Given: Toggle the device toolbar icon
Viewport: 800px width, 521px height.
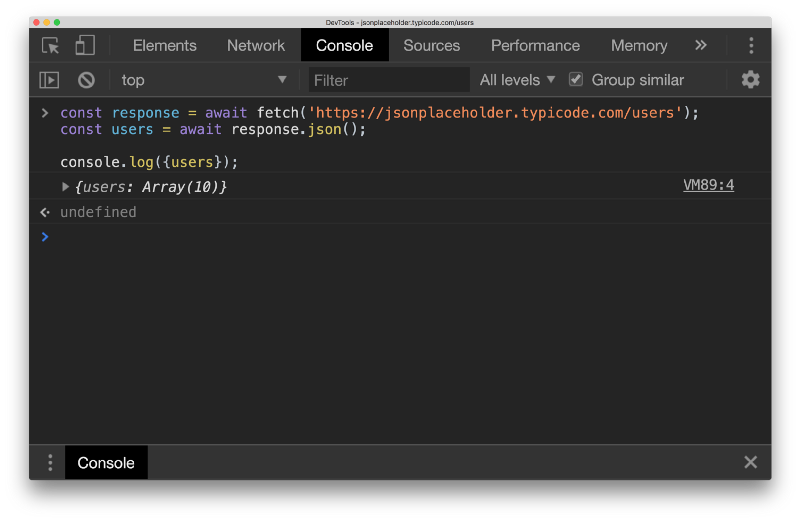Looking at the screenshot, I should pos(85,45).
